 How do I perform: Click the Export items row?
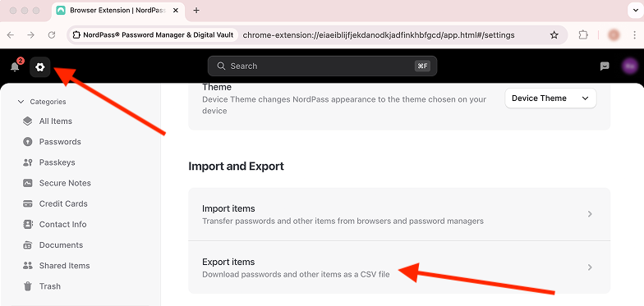click(x=399, y=267)
